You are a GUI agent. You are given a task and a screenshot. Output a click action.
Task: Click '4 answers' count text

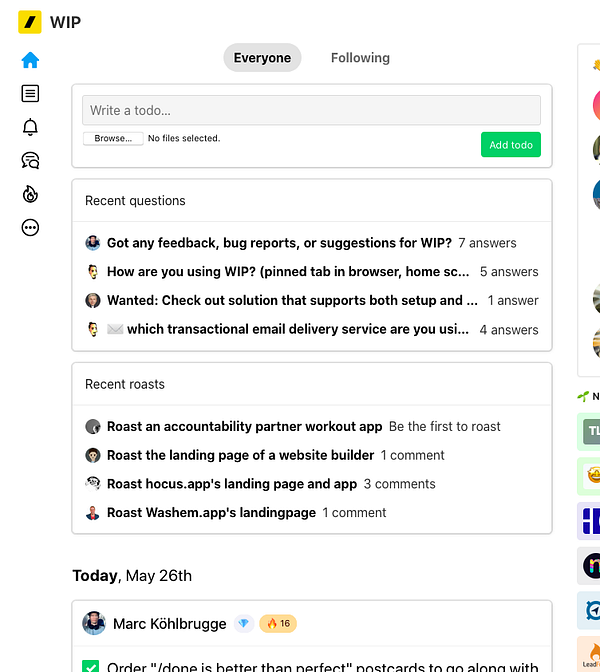click(509, 330)
